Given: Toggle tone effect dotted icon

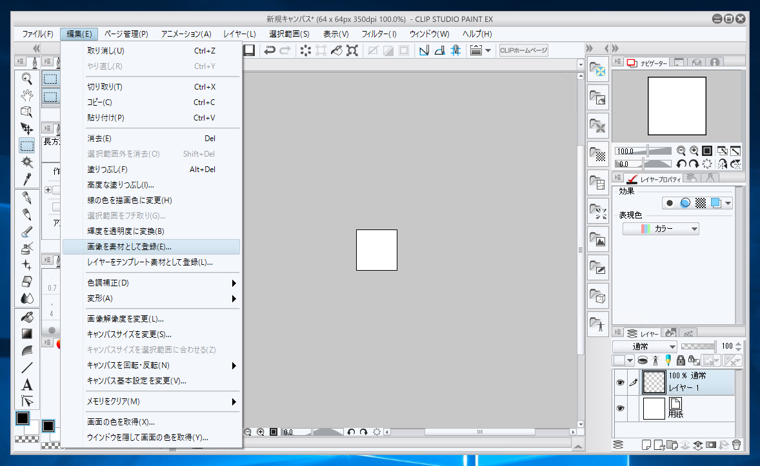Looking at the screenshot, I should pyautogui.click(x=700, y=203).
